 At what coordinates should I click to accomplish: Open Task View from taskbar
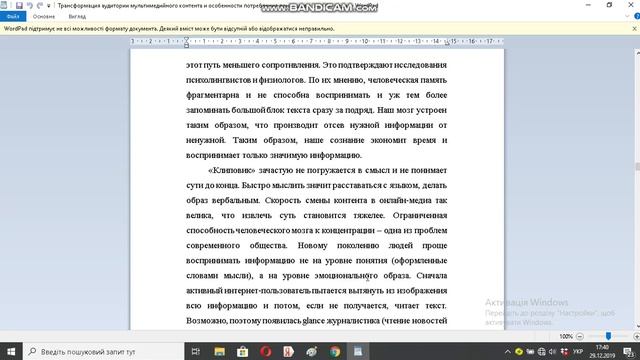tap(196, 351)
